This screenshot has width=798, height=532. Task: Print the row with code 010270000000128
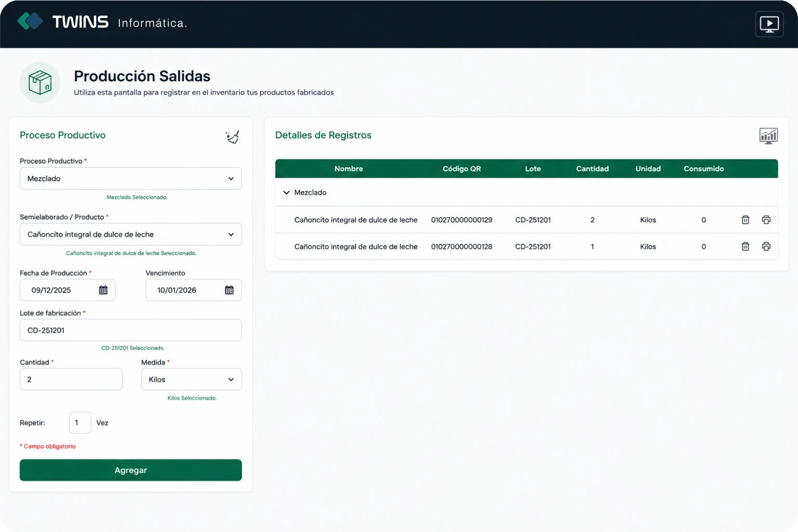point(766,246)
